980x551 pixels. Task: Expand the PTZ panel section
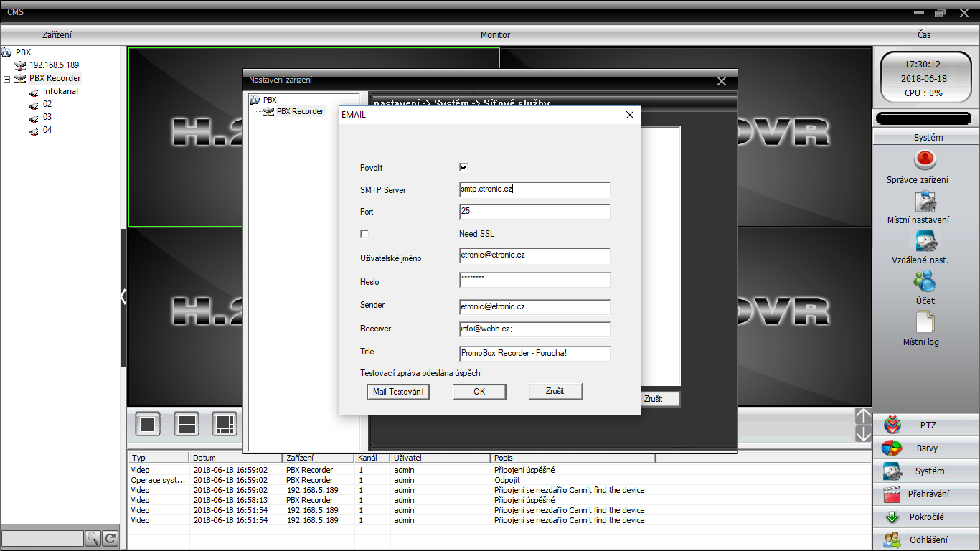pos(927,425)
